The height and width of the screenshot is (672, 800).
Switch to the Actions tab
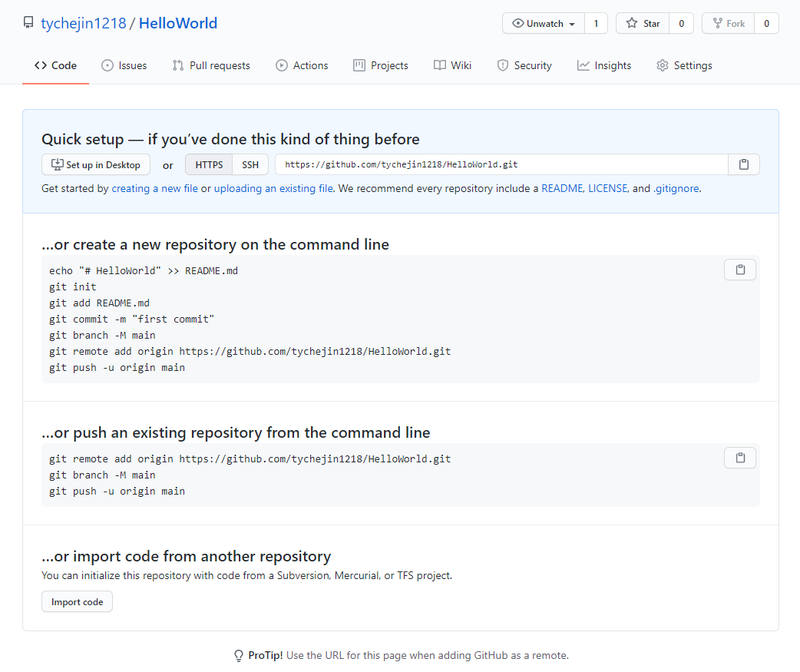click(x=302, y=66)
